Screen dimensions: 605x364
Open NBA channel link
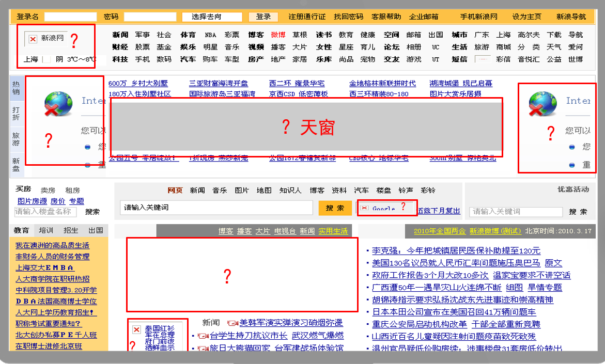point(210,35)
